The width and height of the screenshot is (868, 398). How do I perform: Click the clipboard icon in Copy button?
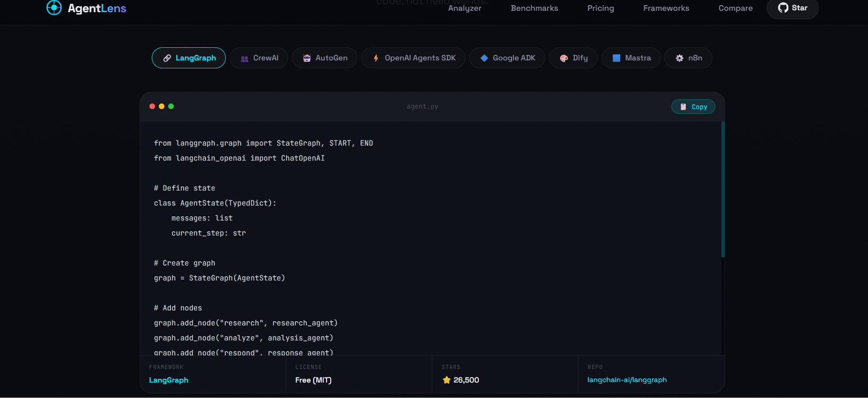(683, 107)
